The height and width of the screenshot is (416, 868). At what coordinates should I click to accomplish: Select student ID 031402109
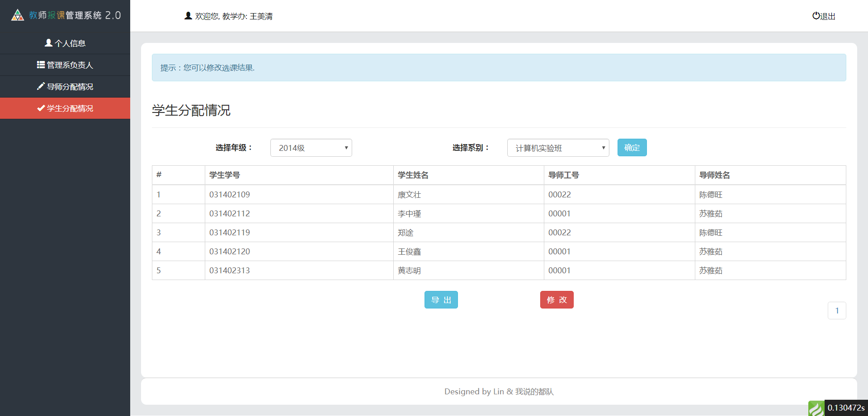click(230, 195)
